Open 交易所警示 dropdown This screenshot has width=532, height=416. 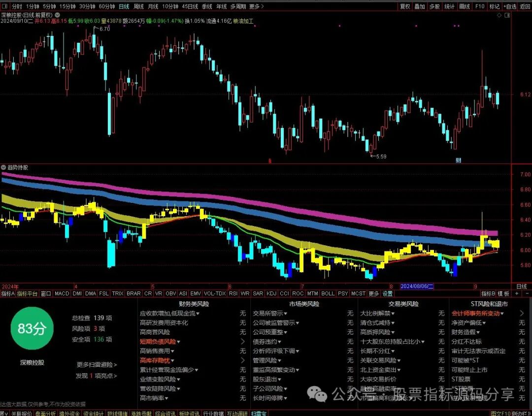pos(270,314)
